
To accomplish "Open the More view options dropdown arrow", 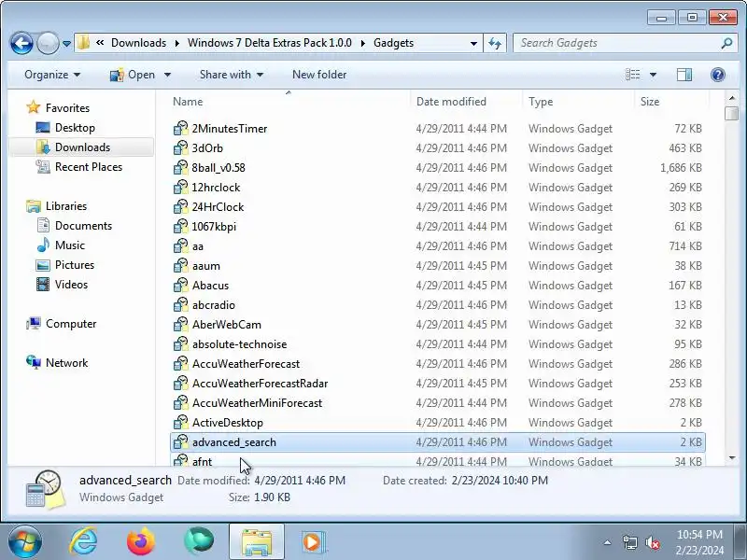I will 653,75.
